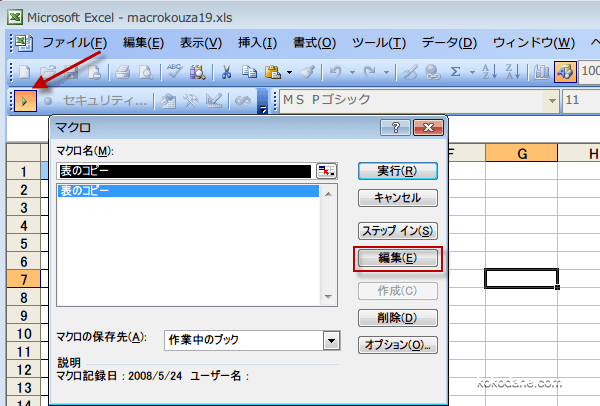Open the ファイル(F) menu

click(75, 42)
